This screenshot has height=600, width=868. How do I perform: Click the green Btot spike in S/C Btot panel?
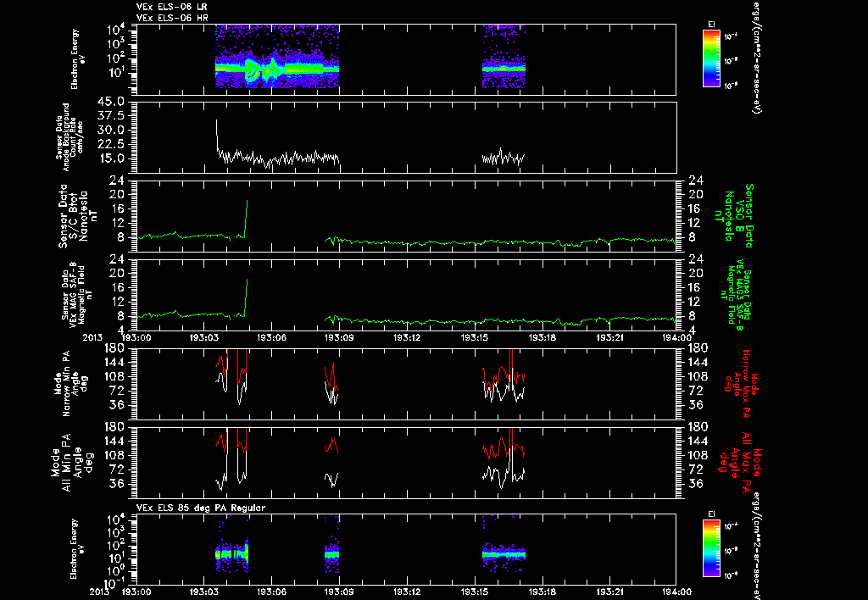click(x=246, y=218)
